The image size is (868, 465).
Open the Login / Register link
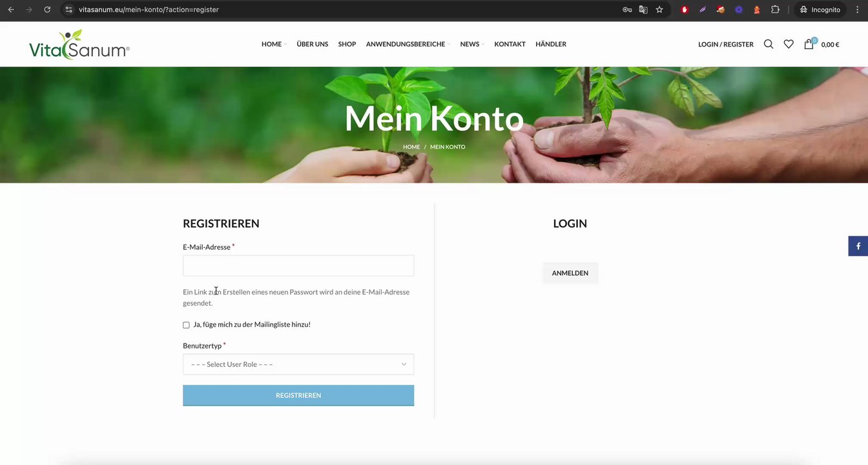pyautogui.click(x=726, y=45)
